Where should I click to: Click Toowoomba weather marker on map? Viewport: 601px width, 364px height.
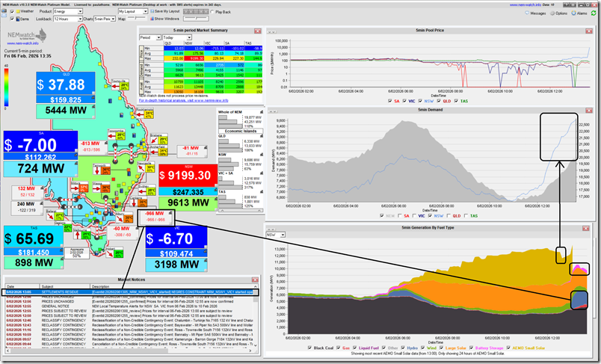click(x=116, y=135)
